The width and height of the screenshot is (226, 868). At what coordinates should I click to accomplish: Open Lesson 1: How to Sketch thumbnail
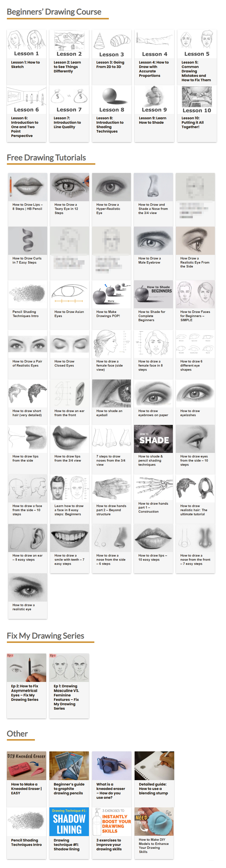point(26,44)
